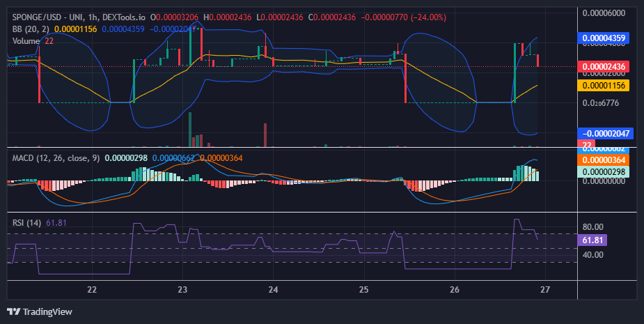644x324 pixels.
Task: Click the orange MACD legend value 0.00000364
Action: tap(221, 158)
